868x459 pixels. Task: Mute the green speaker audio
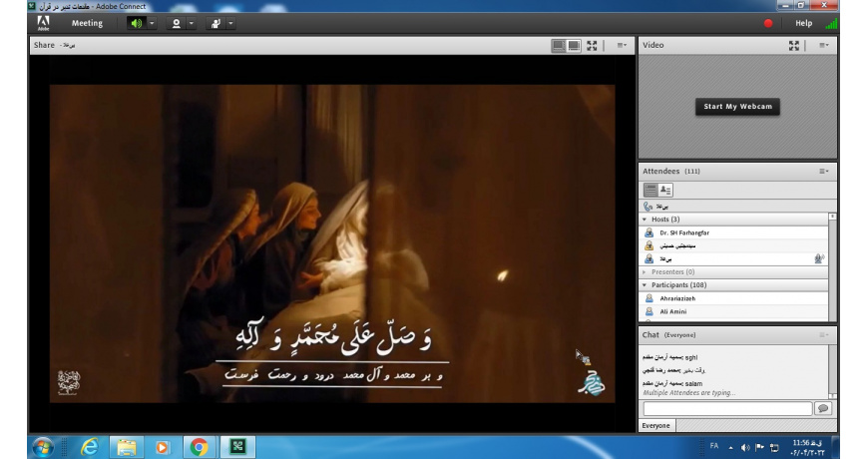click(136, 23)
